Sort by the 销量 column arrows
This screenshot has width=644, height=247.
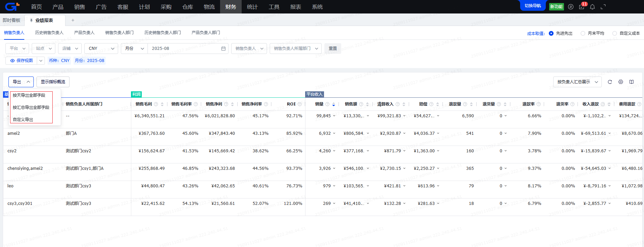coord(333,104)
